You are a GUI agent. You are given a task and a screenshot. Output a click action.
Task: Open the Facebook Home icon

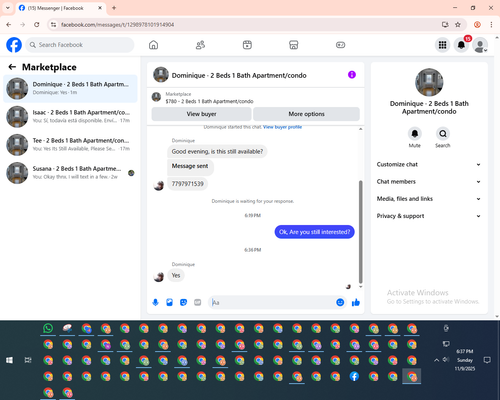(153, 45)
